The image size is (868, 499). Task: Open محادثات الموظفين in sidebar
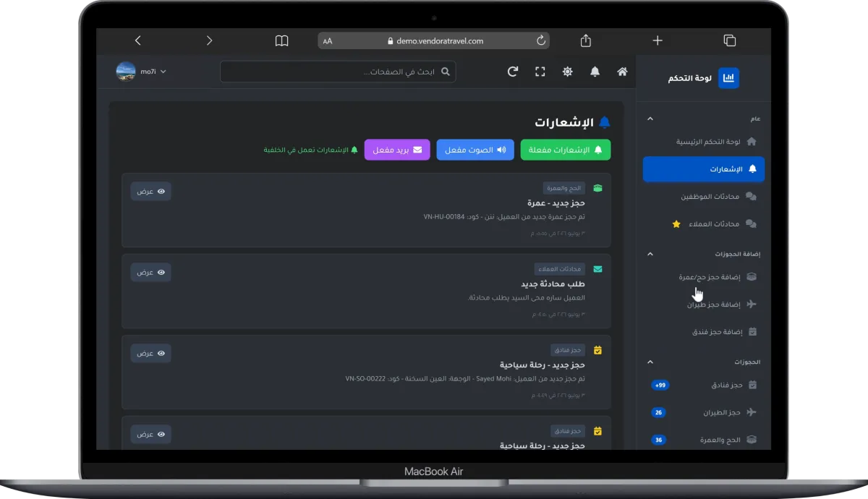[x=704, y=197]
